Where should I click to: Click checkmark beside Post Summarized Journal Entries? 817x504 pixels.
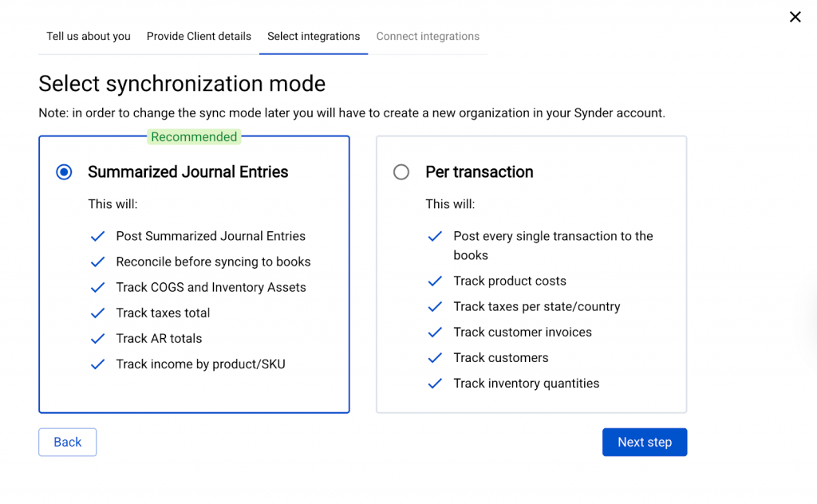coord(98,237)
